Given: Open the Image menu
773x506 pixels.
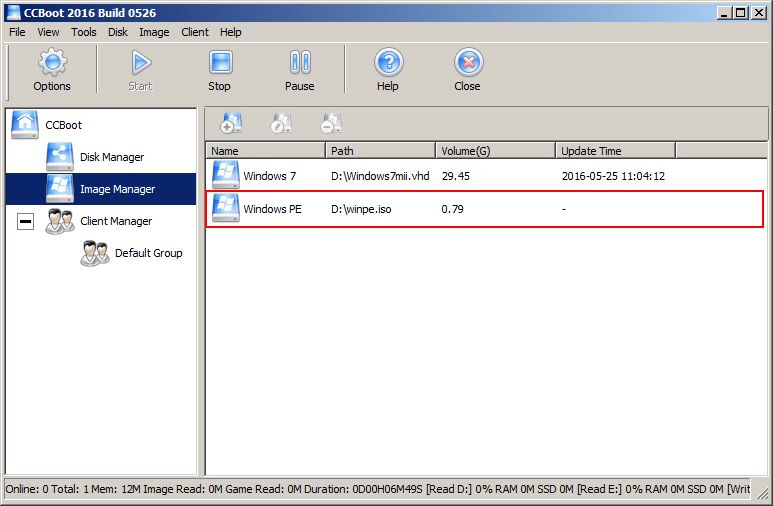Looking at the screenshot, I should click(154, 32).
